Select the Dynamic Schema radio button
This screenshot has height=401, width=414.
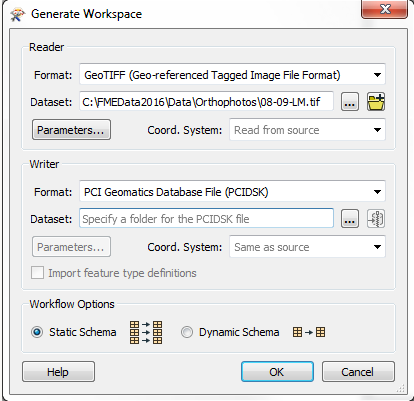pos(187,332)
